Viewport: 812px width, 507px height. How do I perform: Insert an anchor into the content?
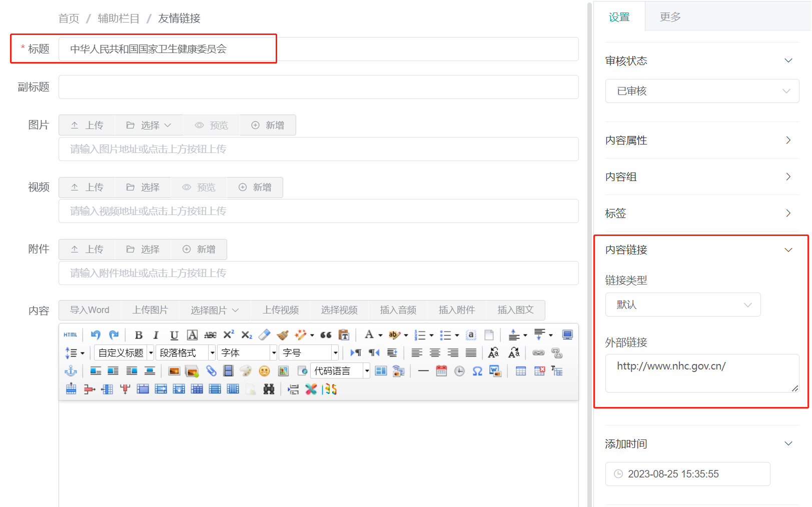click(71, 370)
